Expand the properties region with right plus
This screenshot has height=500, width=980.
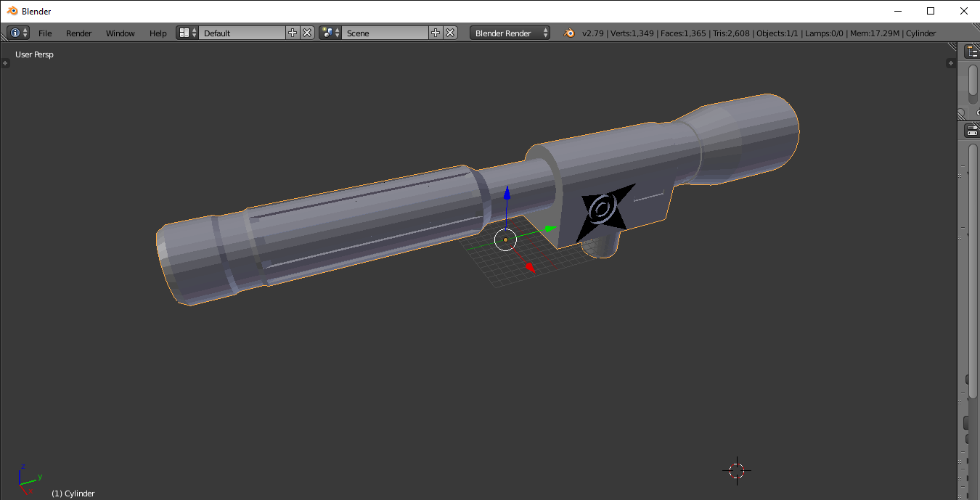point(951,63)
